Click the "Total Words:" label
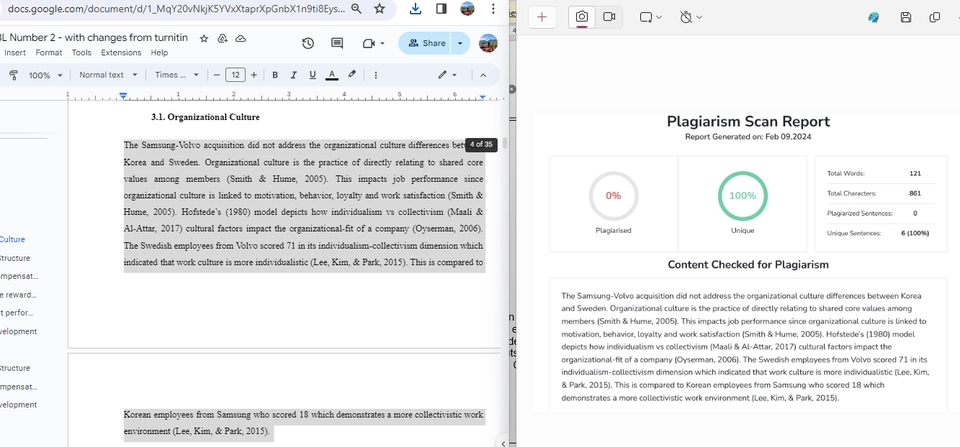Screen dimensions: 960x447 [846, 174]
